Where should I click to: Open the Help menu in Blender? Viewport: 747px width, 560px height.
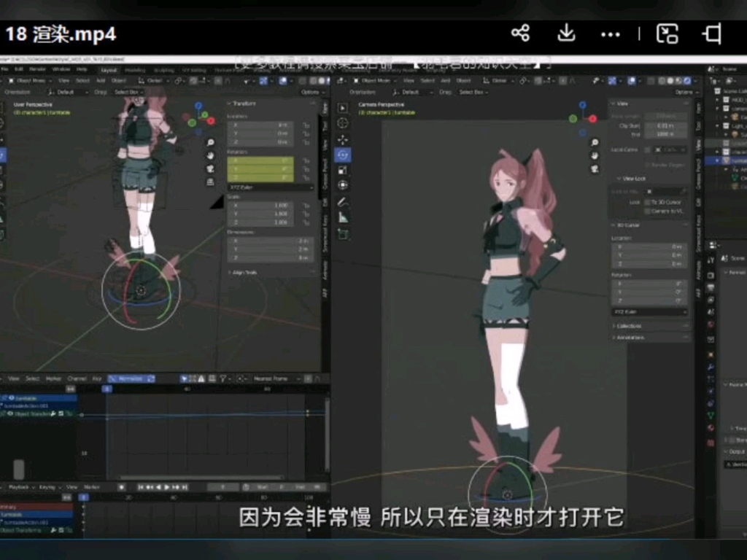82,69
